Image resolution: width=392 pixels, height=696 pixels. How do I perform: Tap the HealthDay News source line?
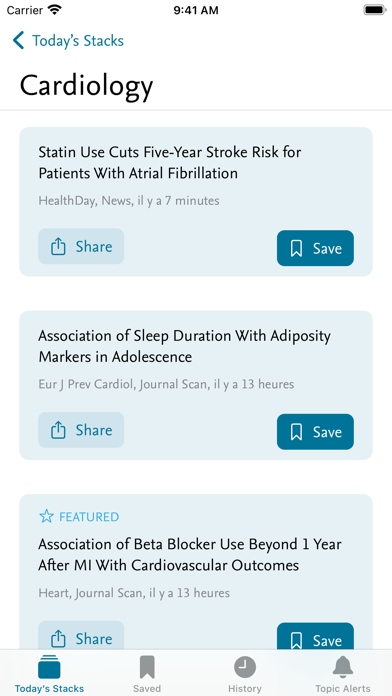tap(129, 201)
